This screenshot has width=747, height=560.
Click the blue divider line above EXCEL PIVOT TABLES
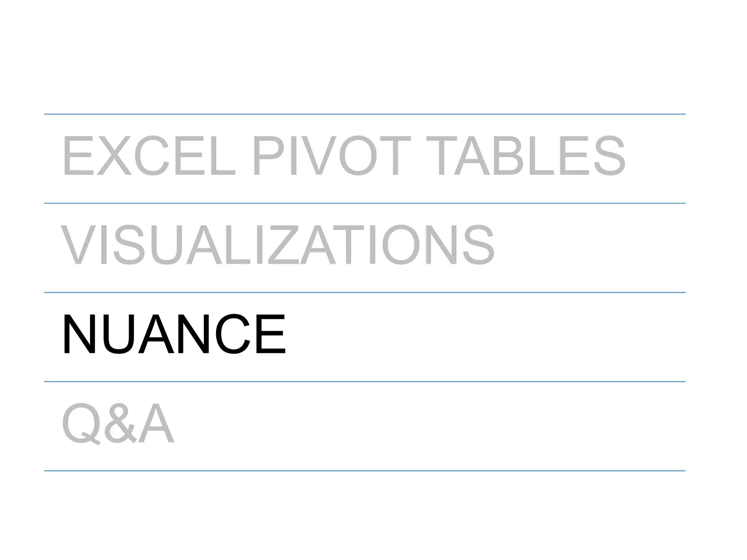pos(365,114)
